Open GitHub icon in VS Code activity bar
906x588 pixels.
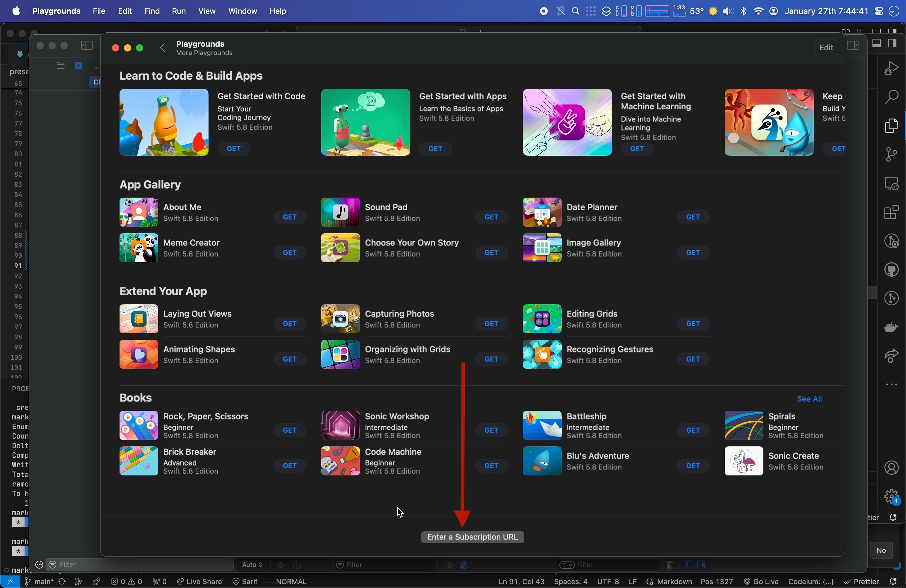[x=892, y=270]
